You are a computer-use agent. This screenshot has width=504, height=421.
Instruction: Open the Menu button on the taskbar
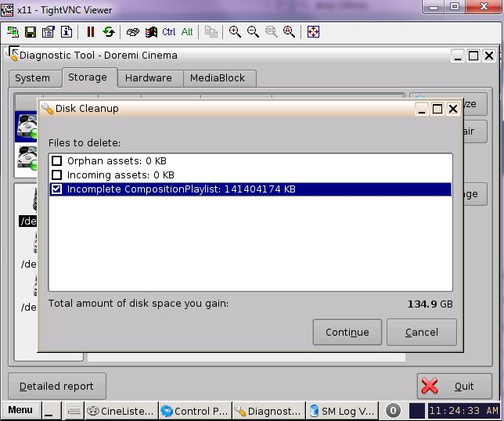(20, 410)
